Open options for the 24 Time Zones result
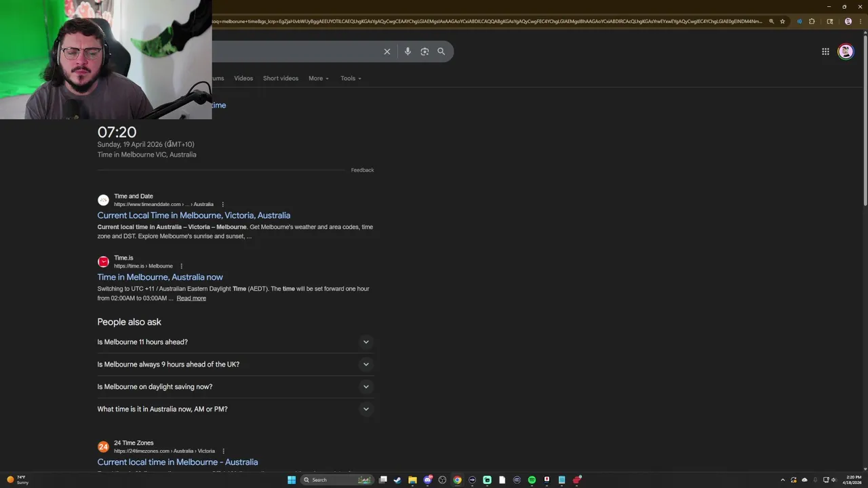Viewport: 868px width, 488px height. pos(223,451)
